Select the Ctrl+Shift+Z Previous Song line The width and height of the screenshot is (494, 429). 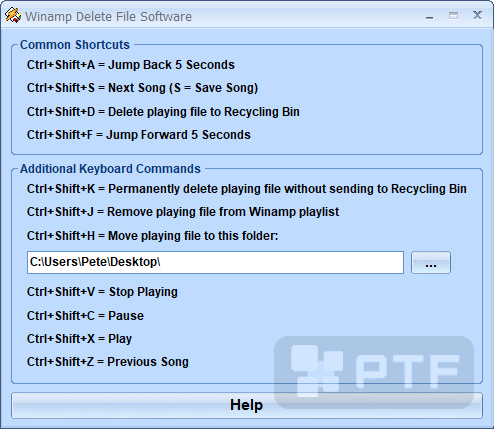tap(108, 362)
